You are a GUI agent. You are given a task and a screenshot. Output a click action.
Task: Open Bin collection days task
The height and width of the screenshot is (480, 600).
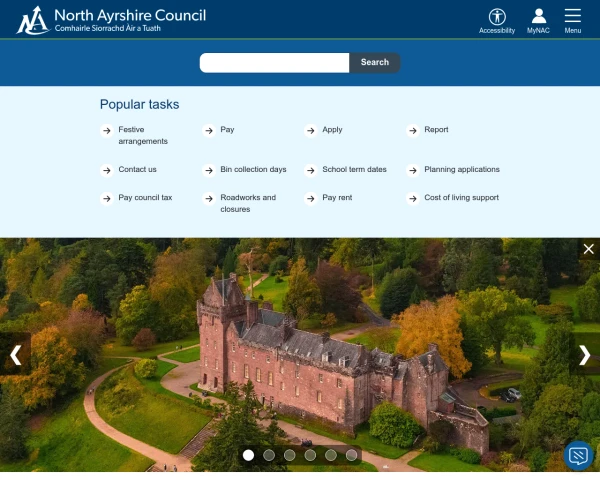(253, 169)
